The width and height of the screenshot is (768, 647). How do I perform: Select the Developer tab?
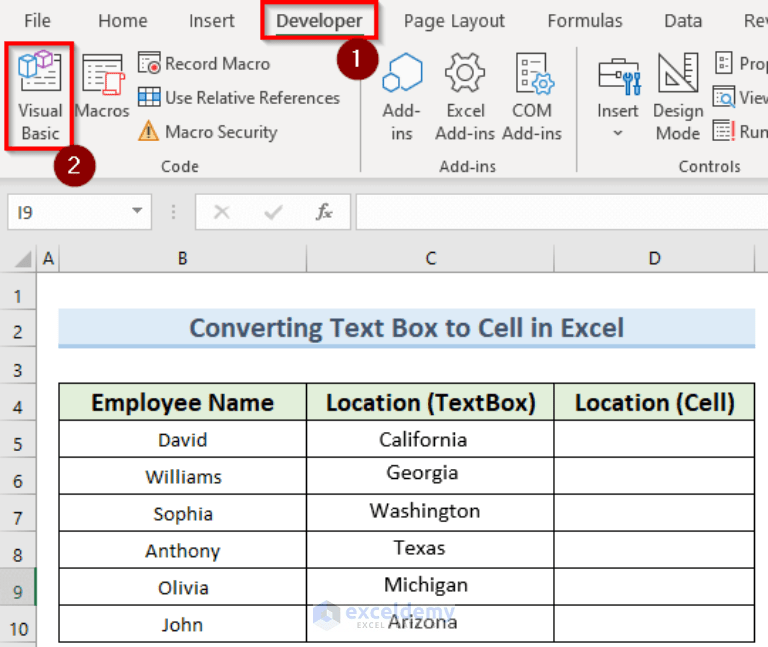coord(319,21)
